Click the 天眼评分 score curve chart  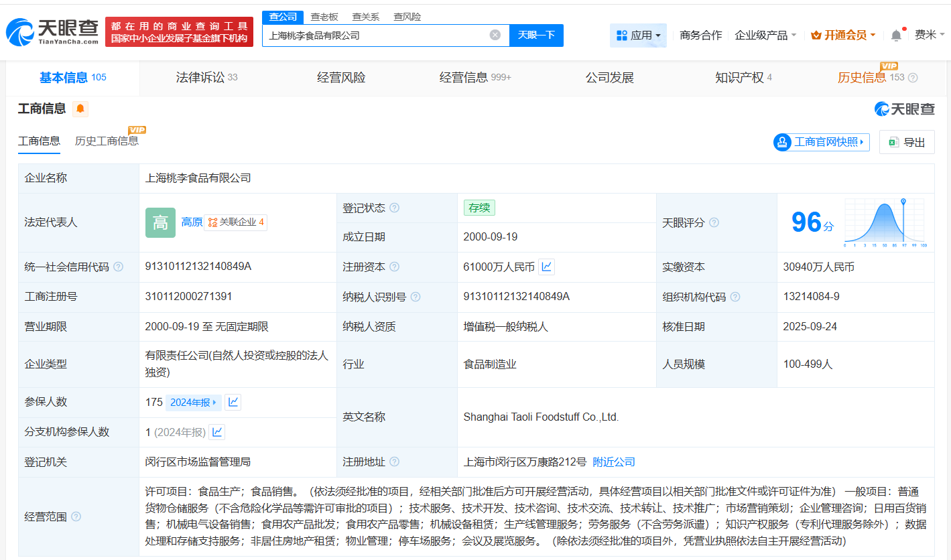tap(886, 222)
